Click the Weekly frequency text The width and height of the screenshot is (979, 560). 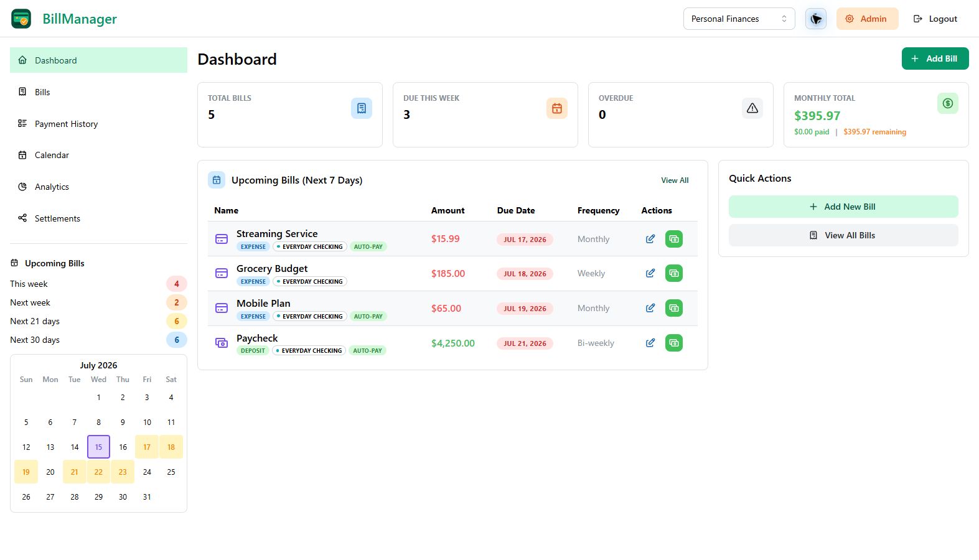[591, 273]
